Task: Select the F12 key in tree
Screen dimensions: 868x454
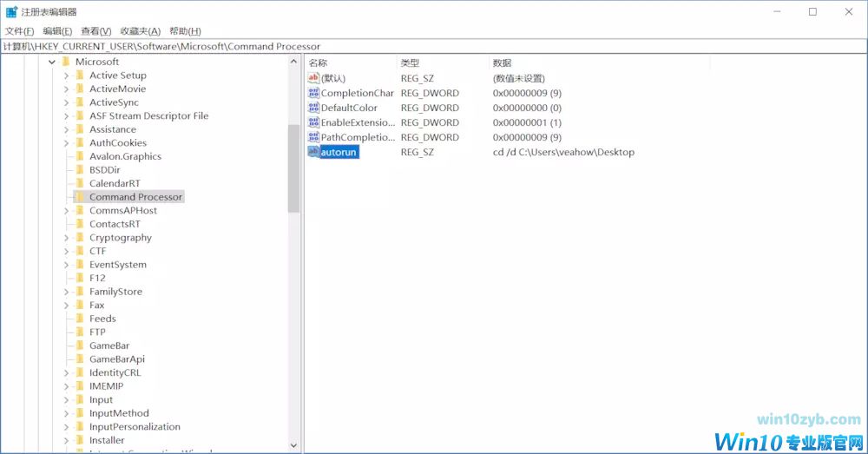Action: [x=97, y=278]
